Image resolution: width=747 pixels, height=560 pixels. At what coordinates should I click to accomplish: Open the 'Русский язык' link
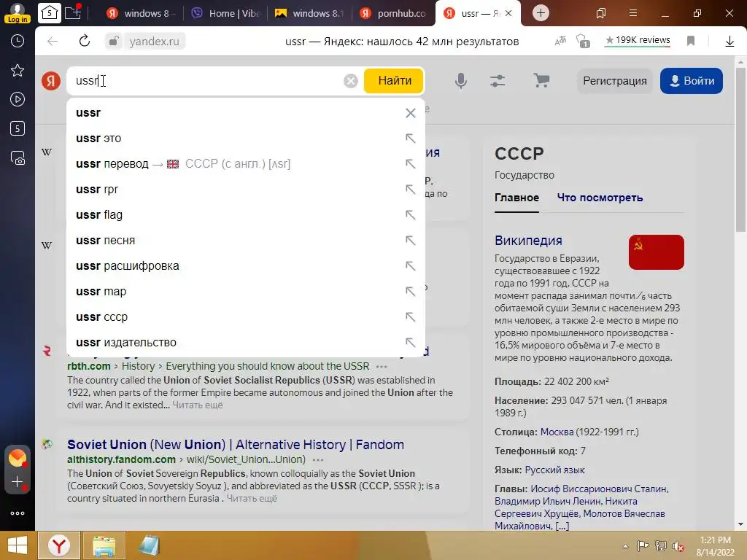(x=554, y=470)
